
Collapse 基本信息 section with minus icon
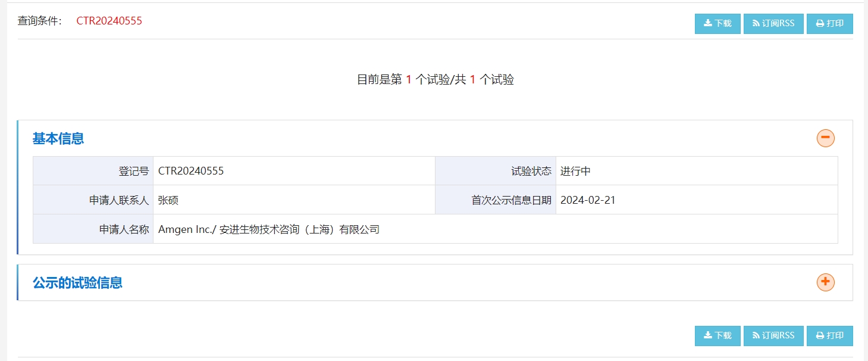[825, 138]
